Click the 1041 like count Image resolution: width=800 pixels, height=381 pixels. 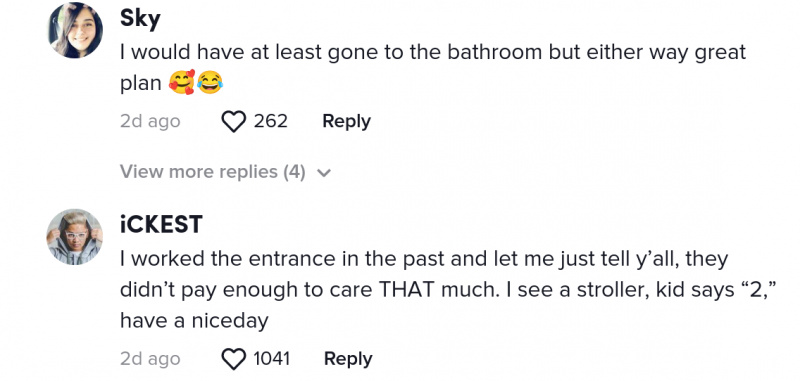pos(272,359)
